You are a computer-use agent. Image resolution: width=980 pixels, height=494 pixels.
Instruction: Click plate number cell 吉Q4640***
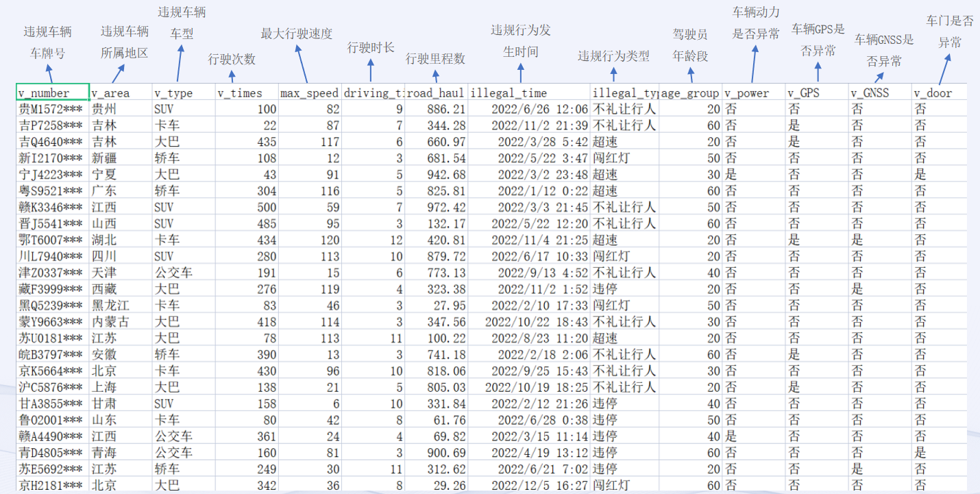coord(53,142)
